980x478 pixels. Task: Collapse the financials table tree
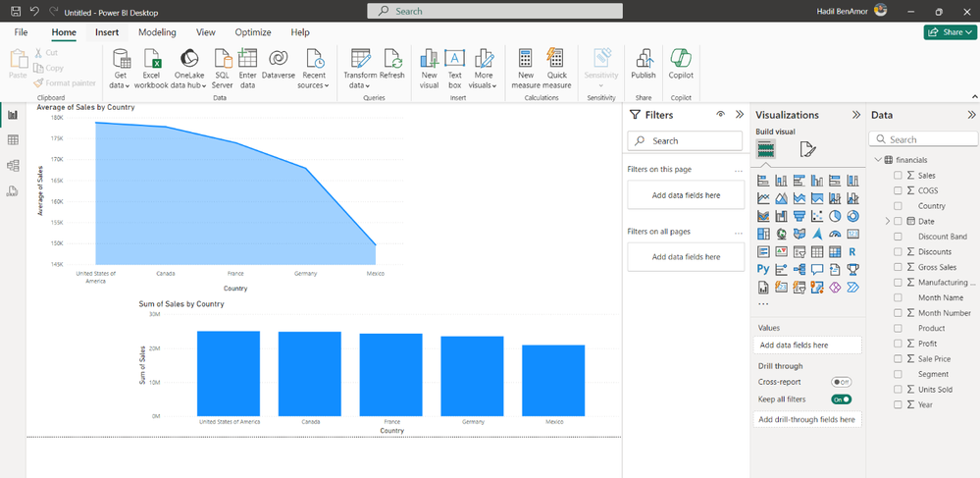point(878,160)
